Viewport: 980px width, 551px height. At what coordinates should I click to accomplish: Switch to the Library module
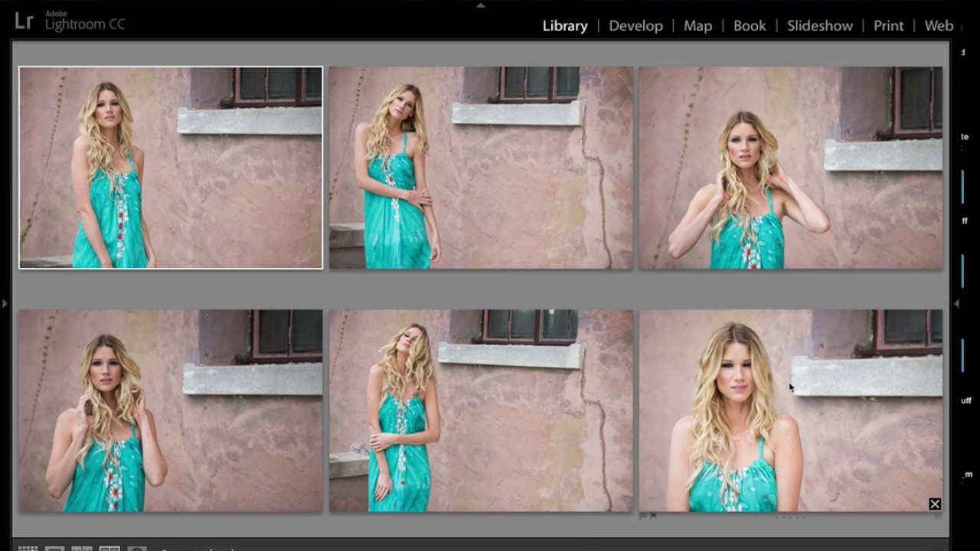(565, 25)
